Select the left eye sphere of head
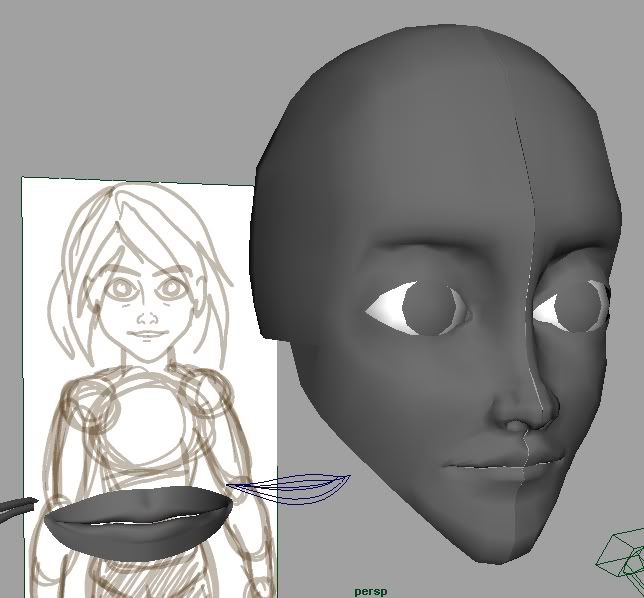 click(418, 308)
